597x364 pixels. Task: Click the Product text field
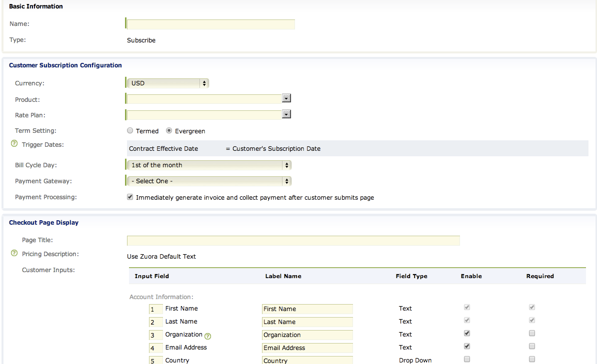pos(204,99)
